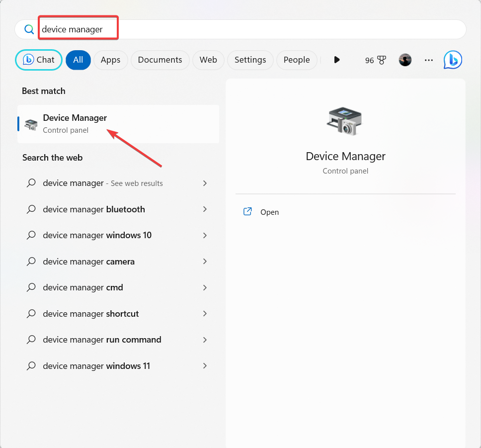Screen dimensions: 481x448
Task: Select the All filter tab
Action: click(x=78, y=60)
